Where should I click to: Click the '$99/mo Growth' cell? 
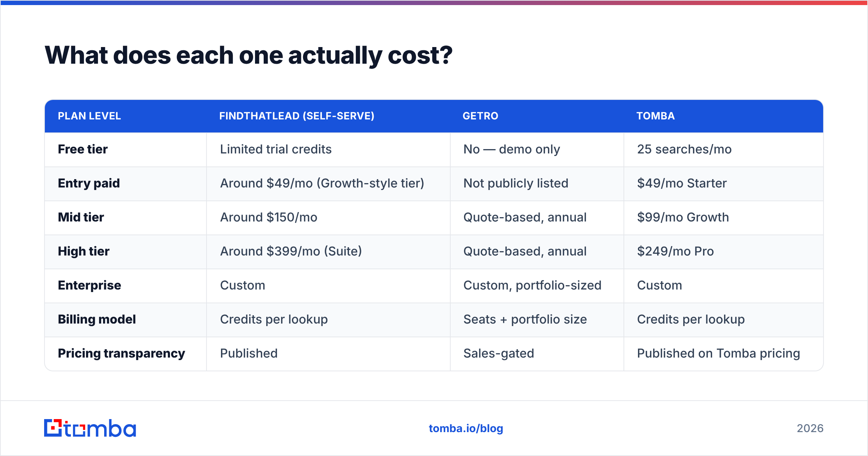click(x=683, y=217)
